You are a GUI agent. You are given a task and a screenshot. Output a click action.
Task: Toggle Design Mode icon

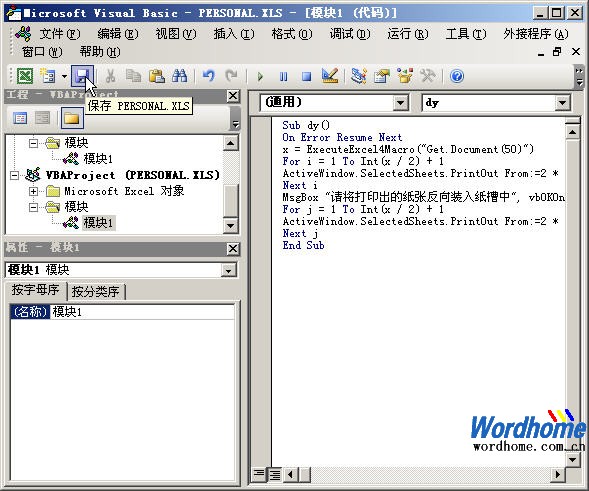(330, 76)
